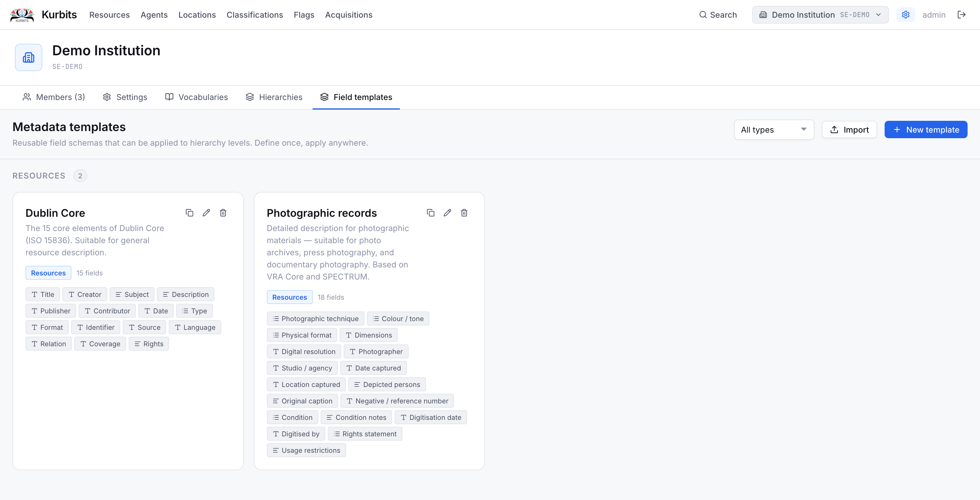The width and height of the screenshot is (980, 500).
Task: Click the Import button
Action: [x=849, y=130]
